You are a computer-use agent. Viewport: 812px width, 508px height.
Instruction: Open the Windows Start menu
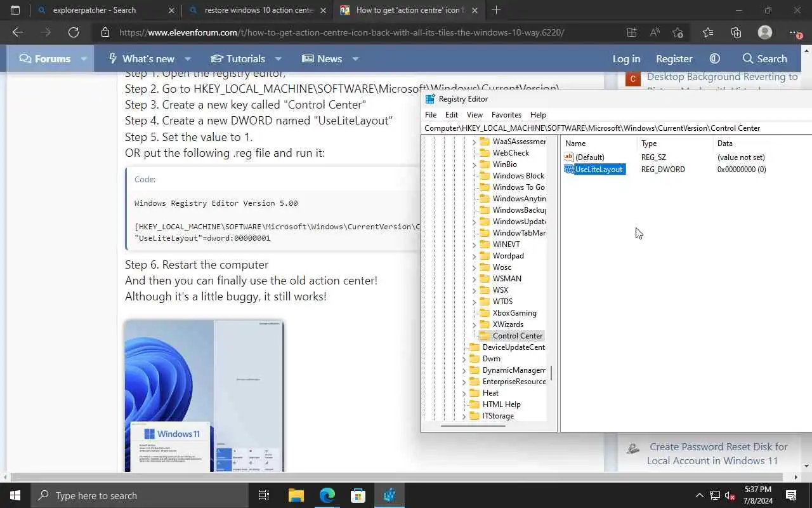point(15,495)
